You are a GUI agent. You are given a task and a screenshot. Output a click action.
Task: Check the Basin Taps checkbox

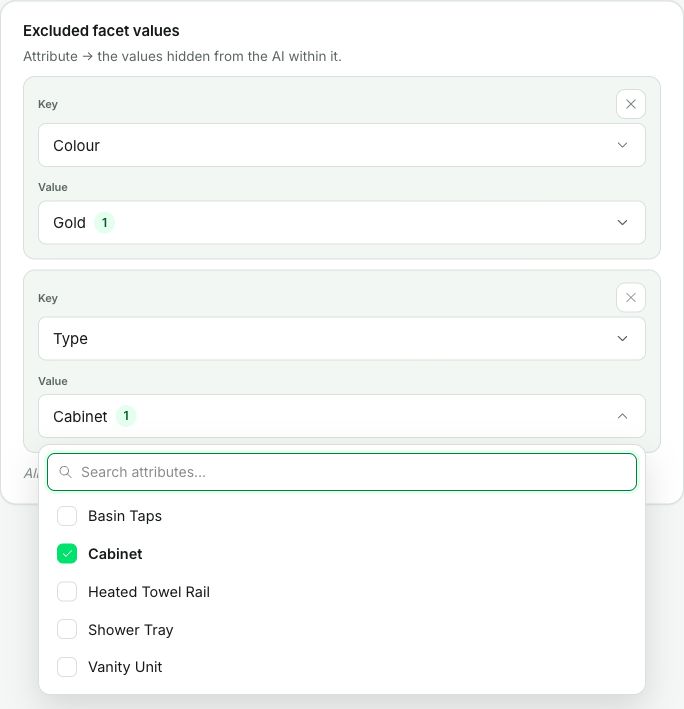point(67,516)
